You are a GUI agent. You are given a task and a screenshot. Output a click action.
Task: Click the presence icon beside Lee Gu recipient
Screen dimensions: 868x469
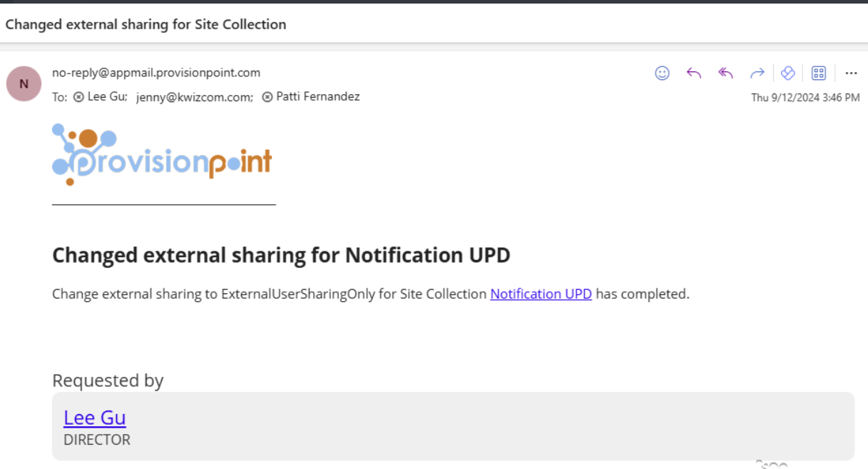coord(78,97)
